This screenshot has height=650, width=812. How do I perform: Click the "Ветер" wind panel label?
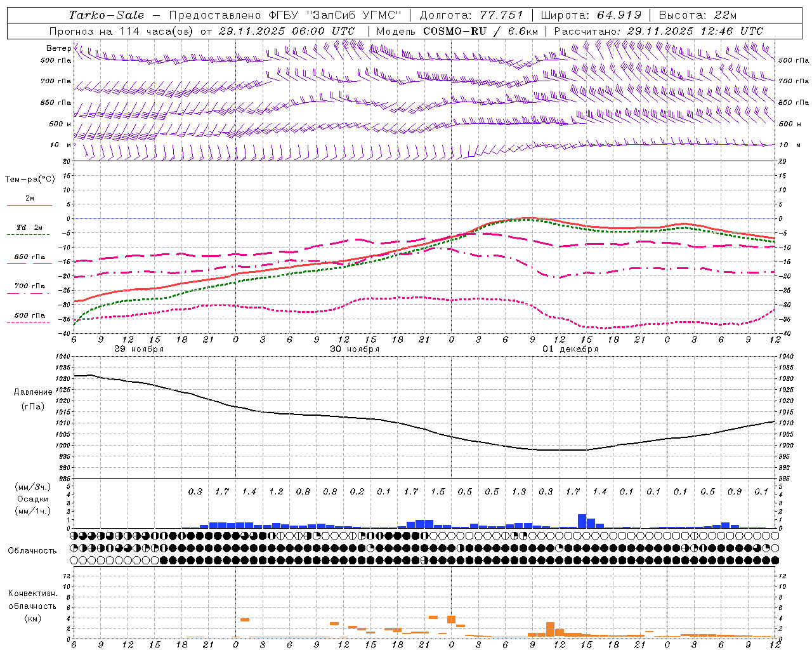click(58, 48)
